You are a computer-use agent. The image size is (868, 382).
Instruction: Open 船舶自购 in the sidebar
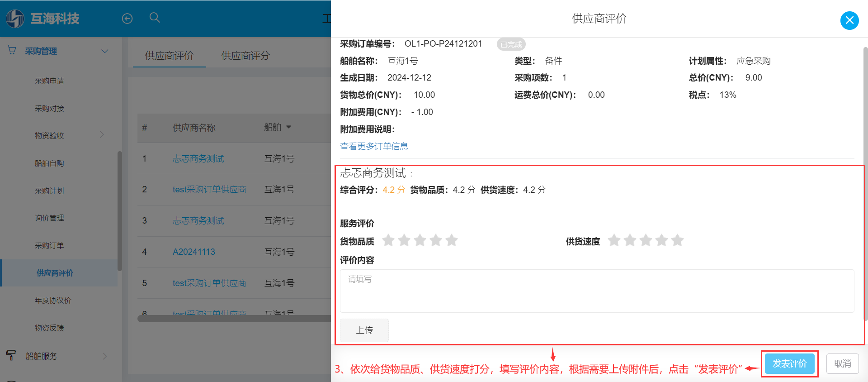click(x=49, y=163)
